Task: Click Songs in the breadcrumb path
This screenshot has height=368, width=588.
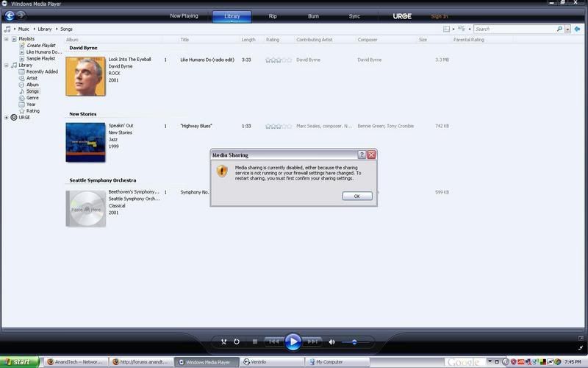Action: click(66, 29)
